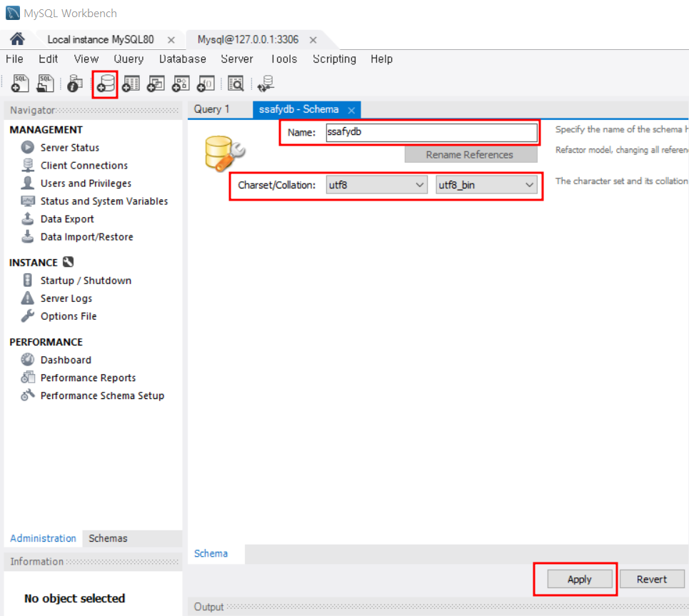Switch to the Administration navigator tab
The image size is (689, 616).
tap(43, 538)
